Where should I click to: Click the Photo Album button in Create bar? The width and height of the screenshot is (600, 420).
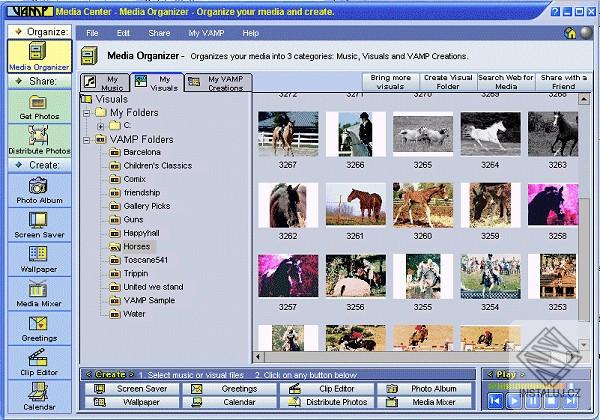coord(424,389)
